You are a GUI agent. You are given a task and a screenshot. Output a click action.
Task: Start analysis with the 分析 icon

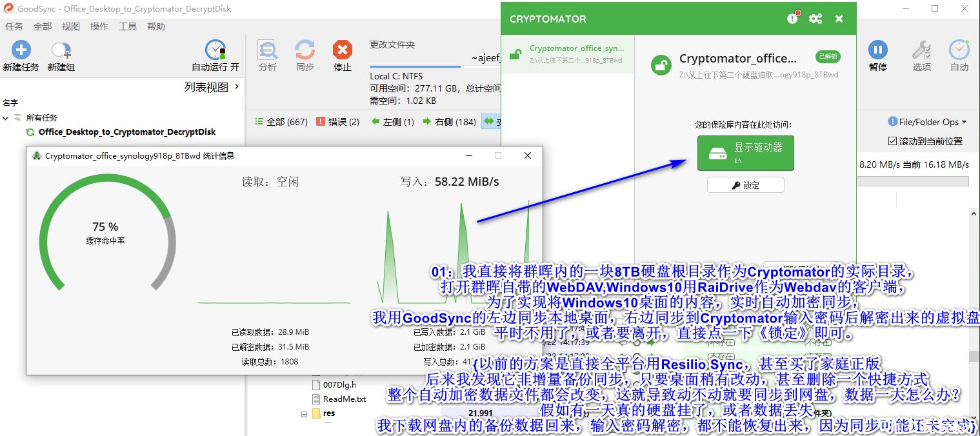[x=268, y=50]
